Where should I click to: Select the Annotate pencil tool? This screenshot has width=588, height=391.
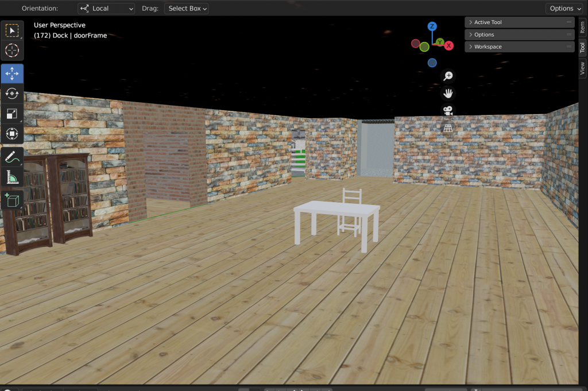click(12, 157)
